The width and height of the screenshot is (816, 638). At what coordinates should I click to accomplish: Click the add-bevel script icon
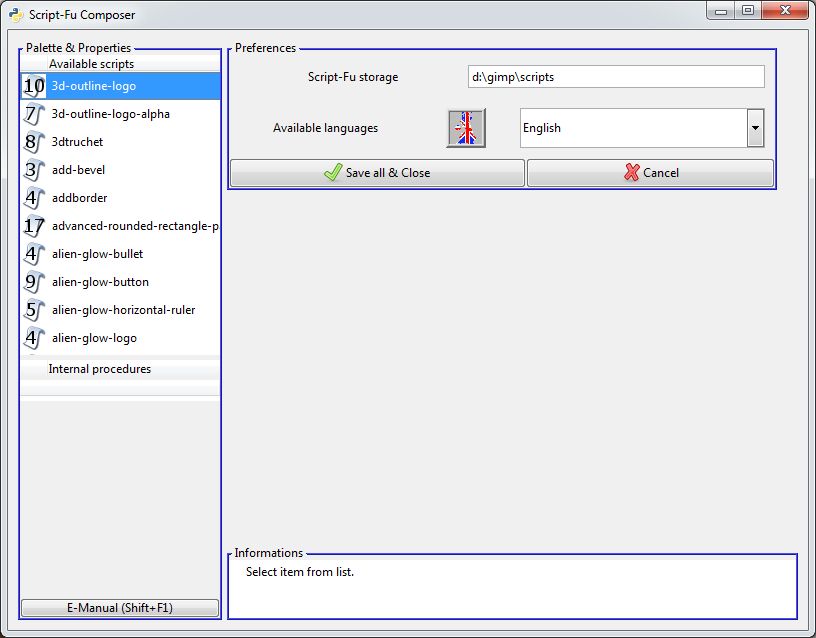pos(34,170)
